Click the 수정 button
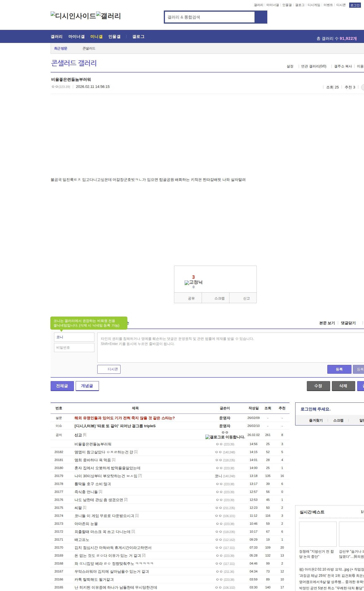 point(318,386)
